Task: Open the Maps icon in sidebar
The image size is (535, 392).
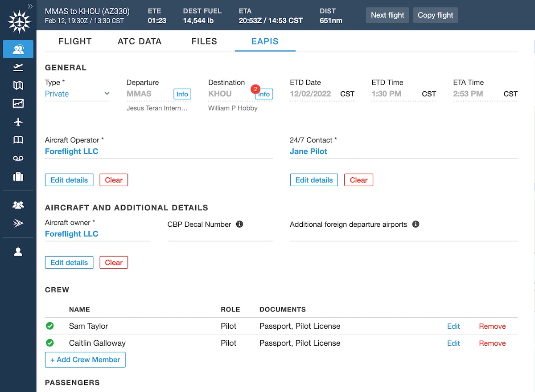Action: (18, 86)
